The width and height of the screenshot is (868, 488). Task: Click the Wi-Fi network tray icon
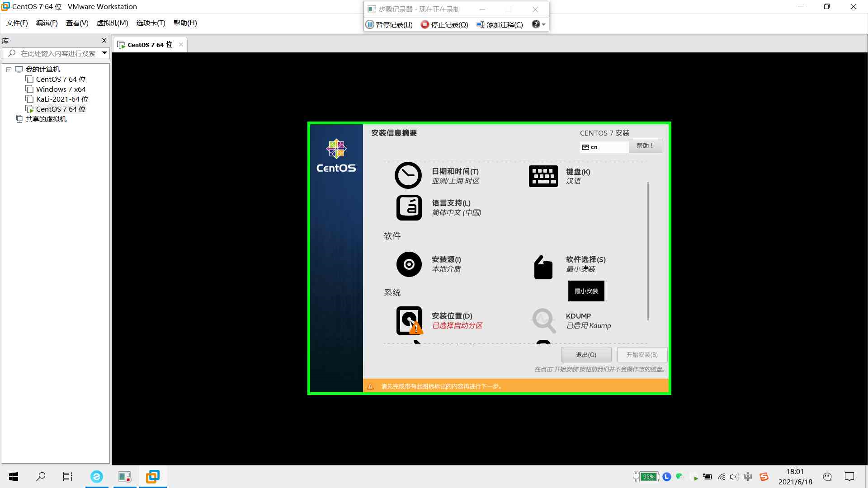[x=722, y=477]
